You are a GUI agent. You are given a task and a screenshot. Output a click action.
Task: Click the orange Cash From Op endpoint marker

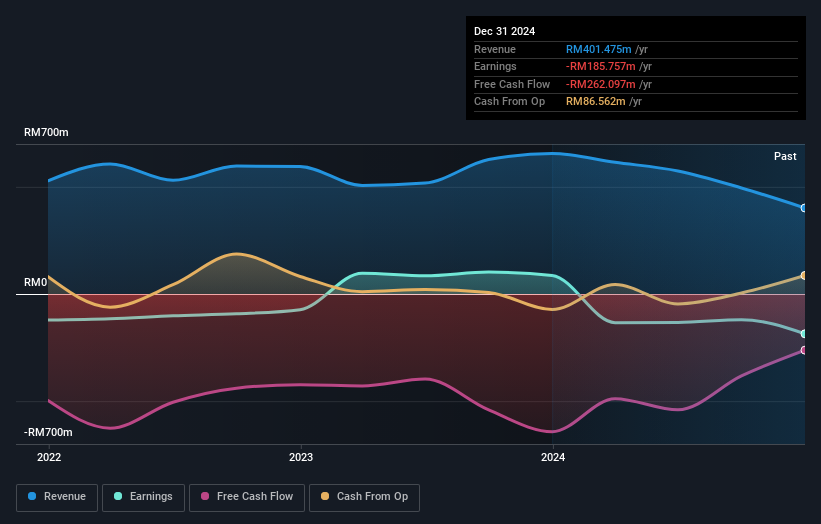[x=804, y=275]
